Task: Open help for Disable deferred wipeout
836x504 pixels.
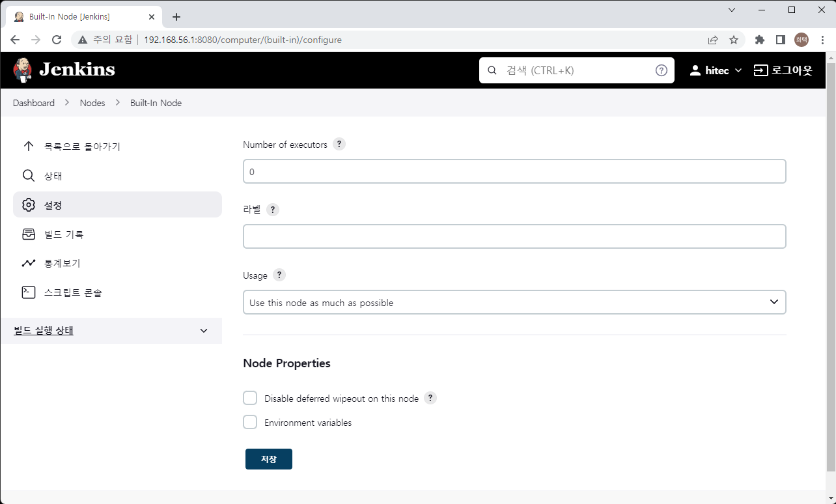Action: click(430, 398)
